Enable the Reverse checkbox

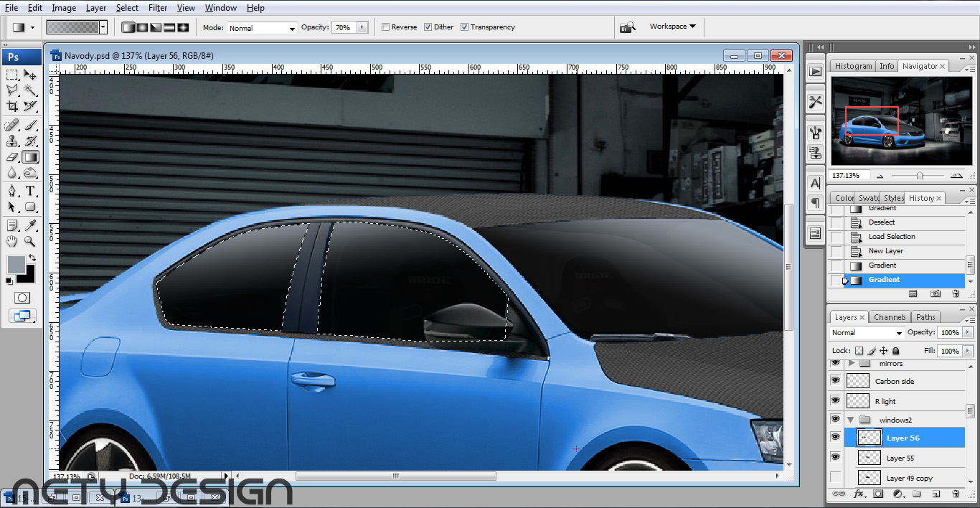386,27
